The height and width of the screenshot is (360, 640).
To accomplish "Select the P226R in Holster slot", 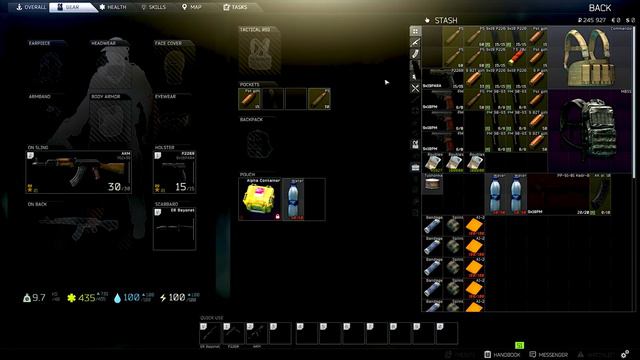I will pos(174,172).
